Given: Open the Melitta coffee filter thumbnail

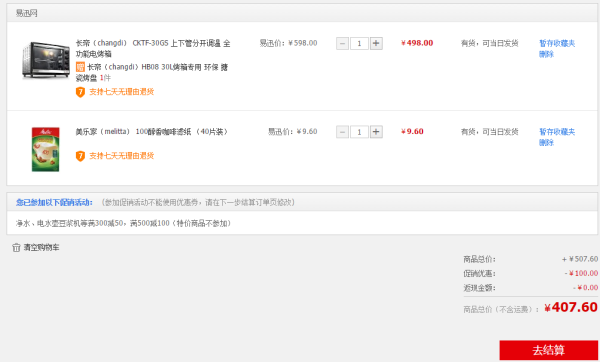Looking at the screenshot, I should [x=46, y=149].
